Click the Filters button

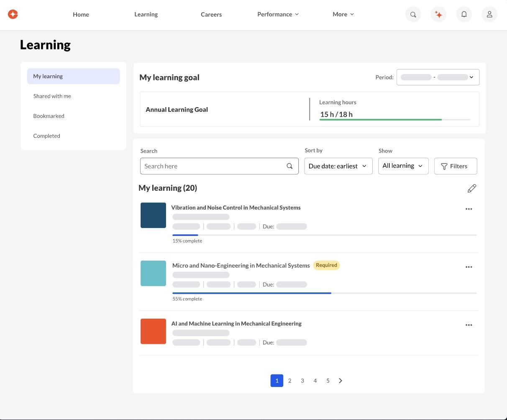click(455, 166)
